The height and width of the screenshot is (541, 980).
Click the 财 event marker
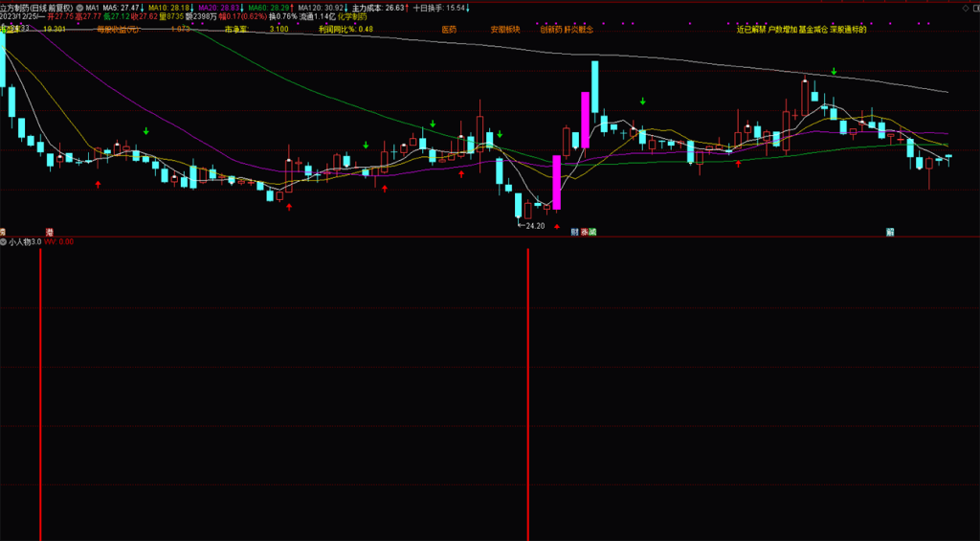pyautogui.click(x=574, y=232)
